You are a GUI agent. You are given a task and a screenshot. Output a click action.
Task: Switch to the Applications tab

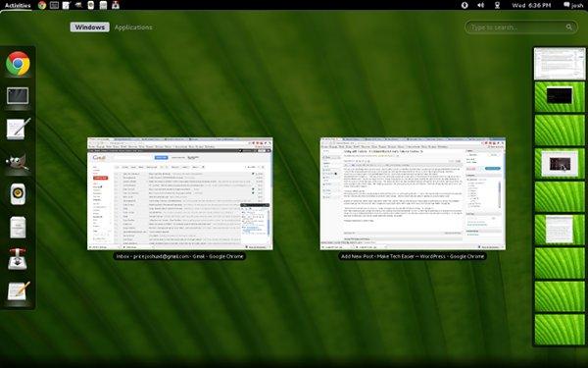point(133,27)
